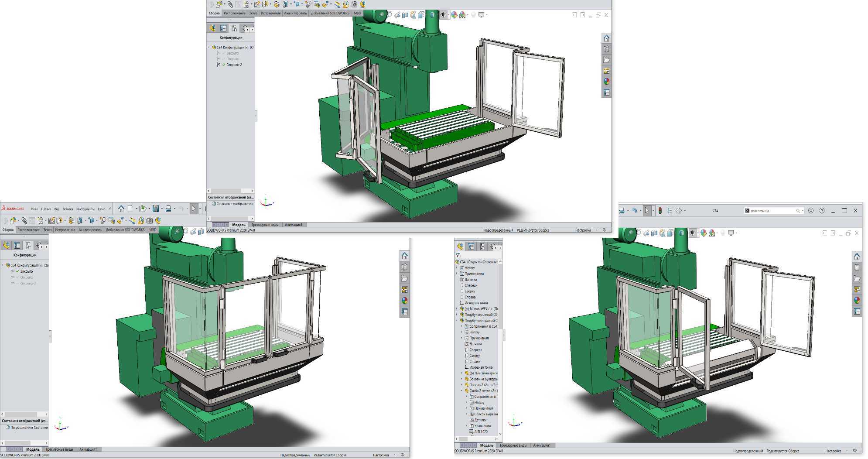The height and width of the screenshot is (459, 868).
Task: Click the Section View icon in the top window
Action: [405, 15]
